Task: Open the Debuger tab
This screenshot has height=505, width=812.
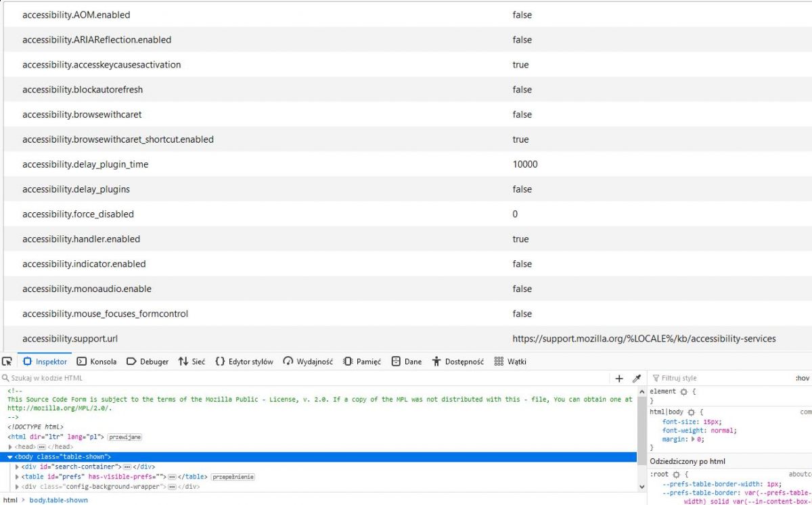Action: [148, 362]
